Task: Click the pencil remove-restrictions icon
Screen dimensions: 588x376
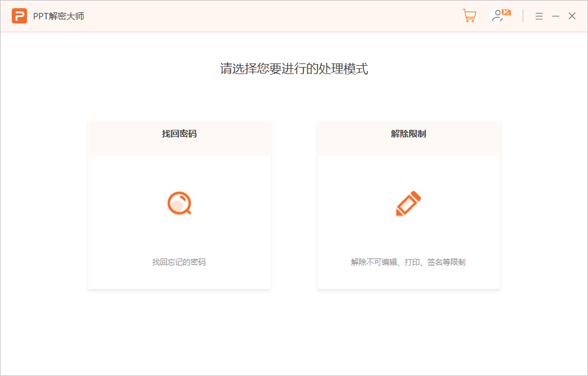Action: [x=409, y=203]
